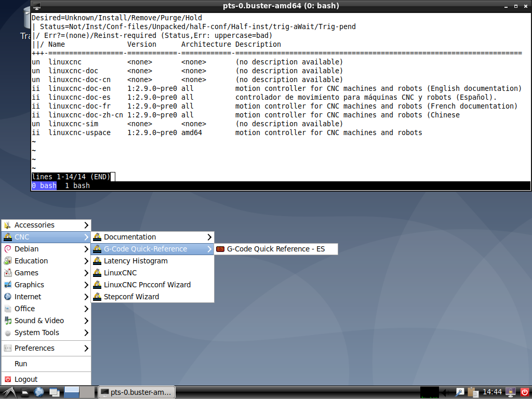Viewport: 532px width, 399px height.
Task: Click the minimize-all-windows panel icon
Action: click(54, 393)
